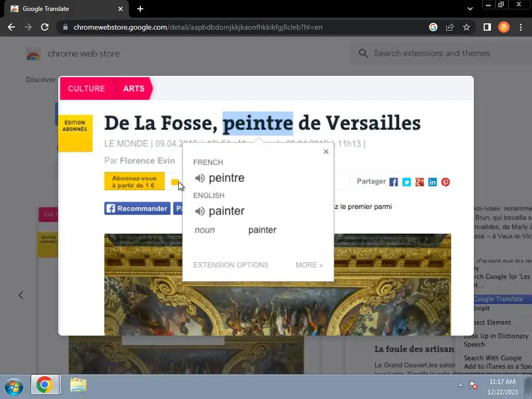Open the Chrome profile avatar
The width and height of the screenshot is (532, 399).
point(504,27)
